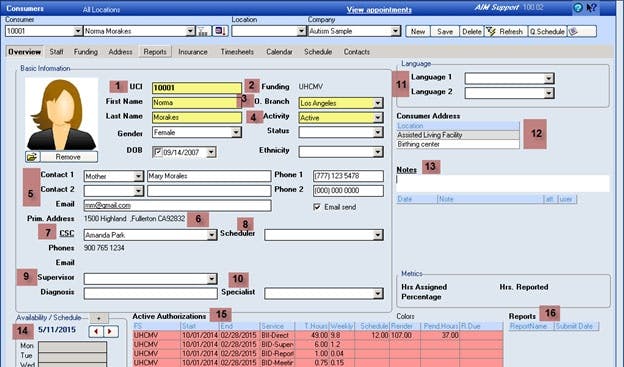
Task: Click into the Email field mm@gmail.com
Action: point(177,205)
